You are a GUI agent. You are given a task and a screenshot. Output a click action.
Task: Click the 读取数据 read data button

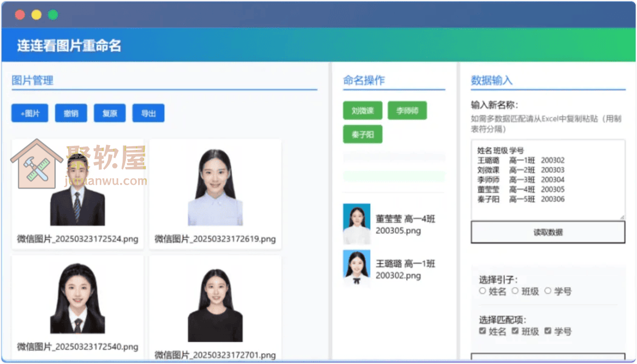tap(548, 232)
